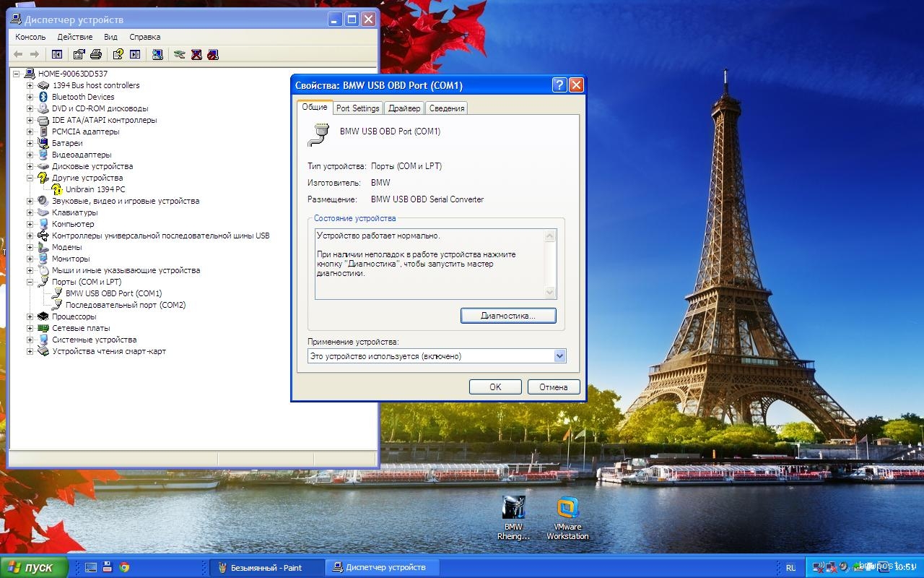Click the Uninstall device toolbar icon
924x578 pixels.
click(x=196, y=54)
